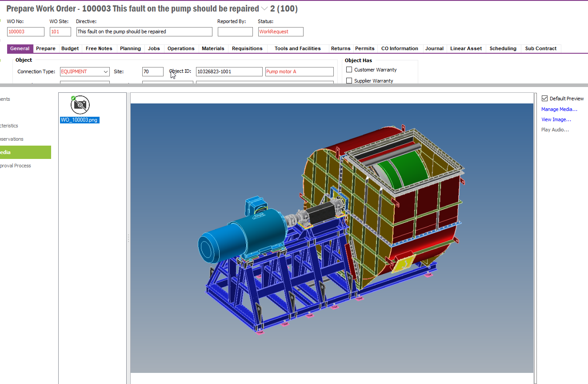588x384 pixels.
Task: Open the Tools and Facilities tab
Action: tap(297, 48)
